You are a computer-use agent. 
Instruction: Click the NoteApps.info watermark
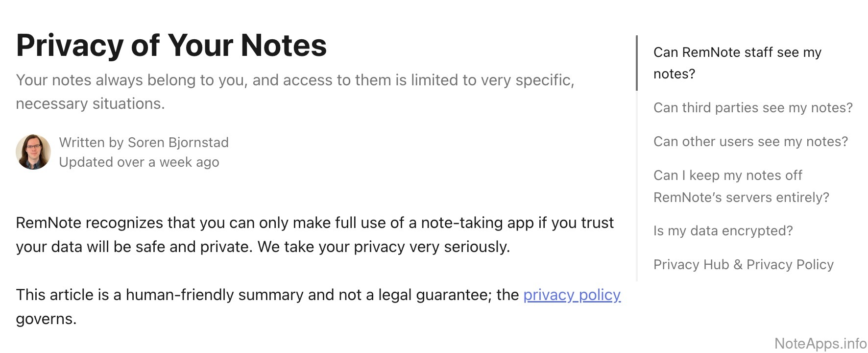click(820, 344)
